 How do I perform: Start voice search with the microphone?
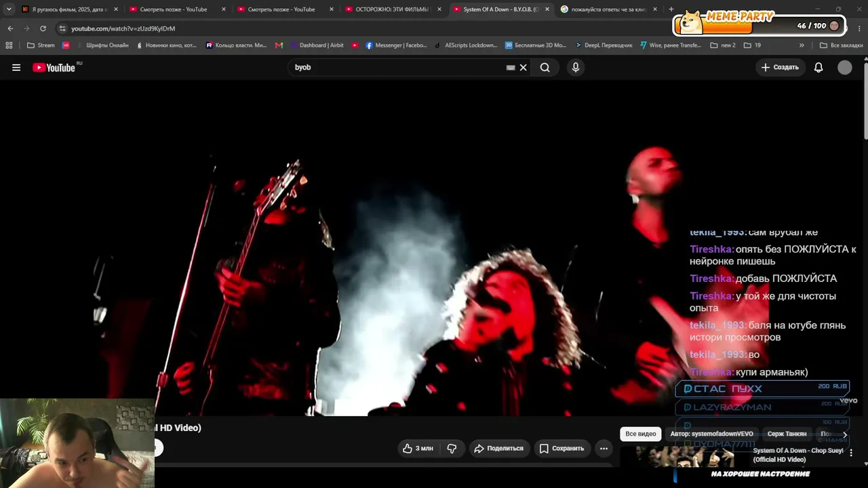[576, 67]
